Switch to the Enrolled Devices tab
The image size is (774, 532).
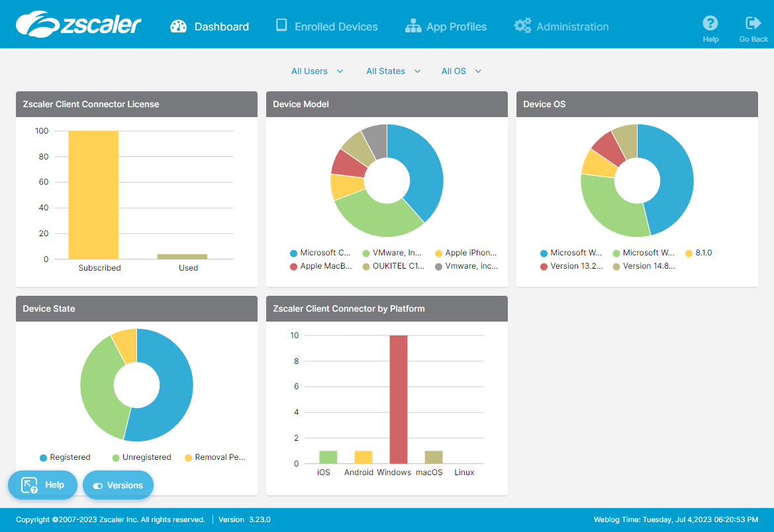tap(336, 27)
